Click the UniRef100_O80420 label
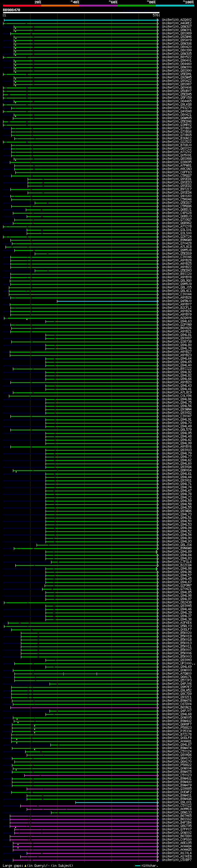The image size is (197, 868). click(x=177, y=47)
